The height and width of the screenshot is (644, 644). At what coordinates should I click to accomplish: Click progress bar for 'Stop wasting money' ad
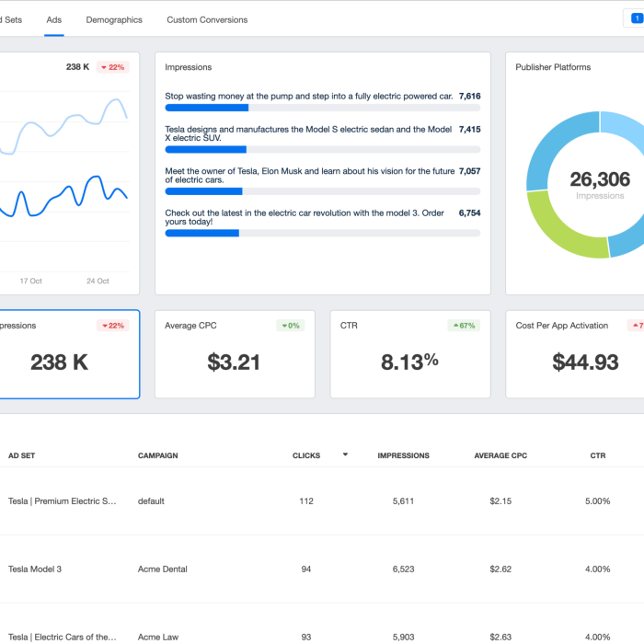point(322,108)
